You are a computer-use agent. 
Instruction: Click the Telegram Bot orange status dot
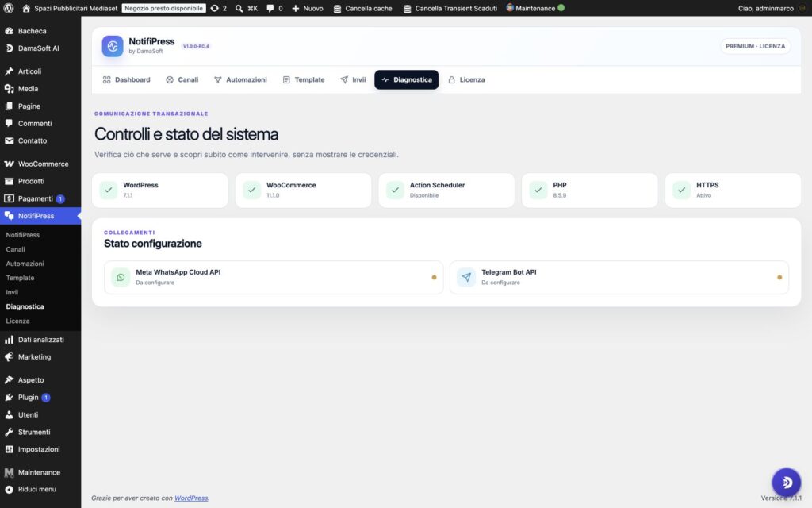pyautogui.click(x=779, y=277)
